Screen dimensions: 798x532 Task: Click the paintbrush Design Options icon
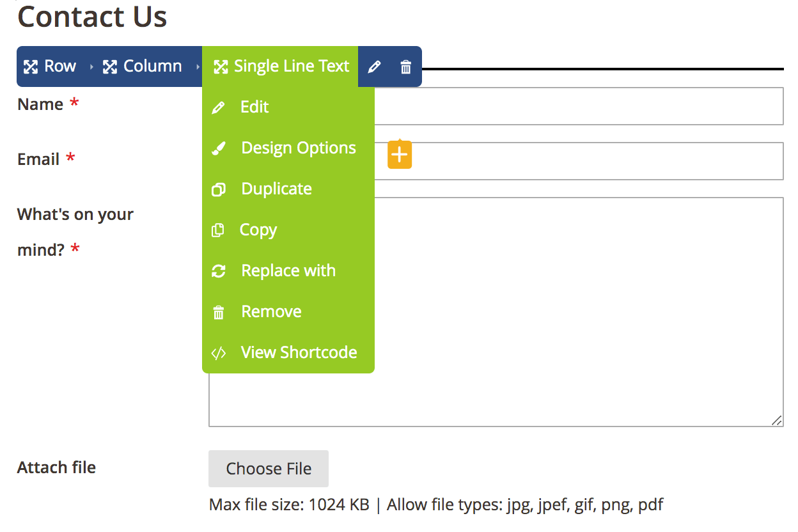coord(219,148)
